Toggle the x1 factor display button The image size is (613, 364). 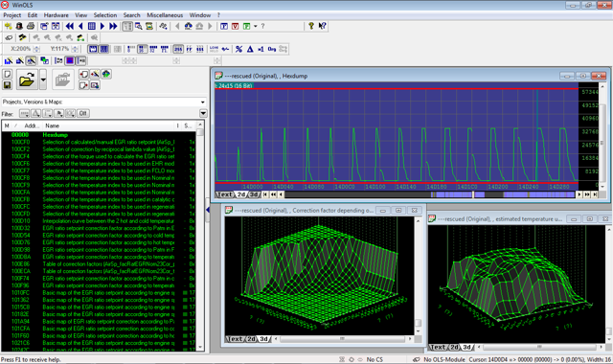261,49
